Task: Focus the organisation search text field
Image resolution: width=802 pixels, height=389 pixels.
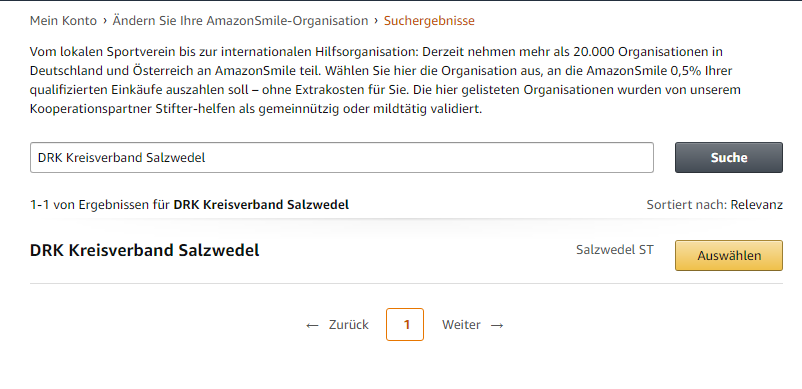Action: [342, 157]
